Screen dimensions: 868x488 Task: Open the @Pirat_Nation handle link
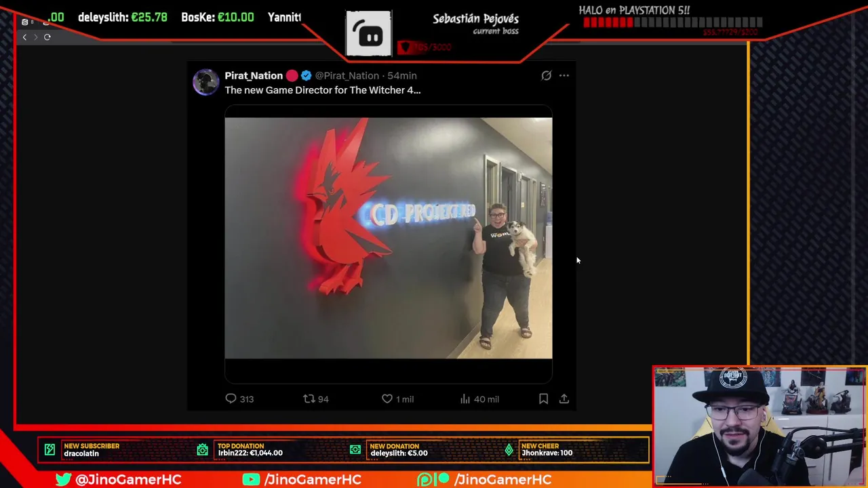coord(347,76)
